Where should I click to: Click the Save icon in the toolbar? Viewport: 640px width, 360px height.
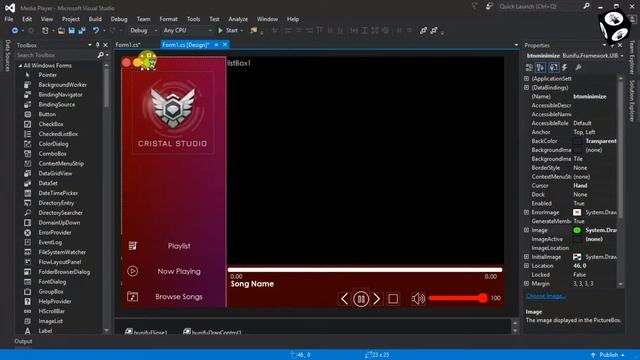click(71, 31)
